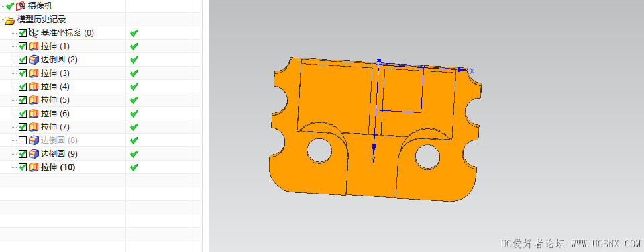Click the extrude icon of 拉伸 (3)
This screenshot has width=644, height=252.
[34, 73]
